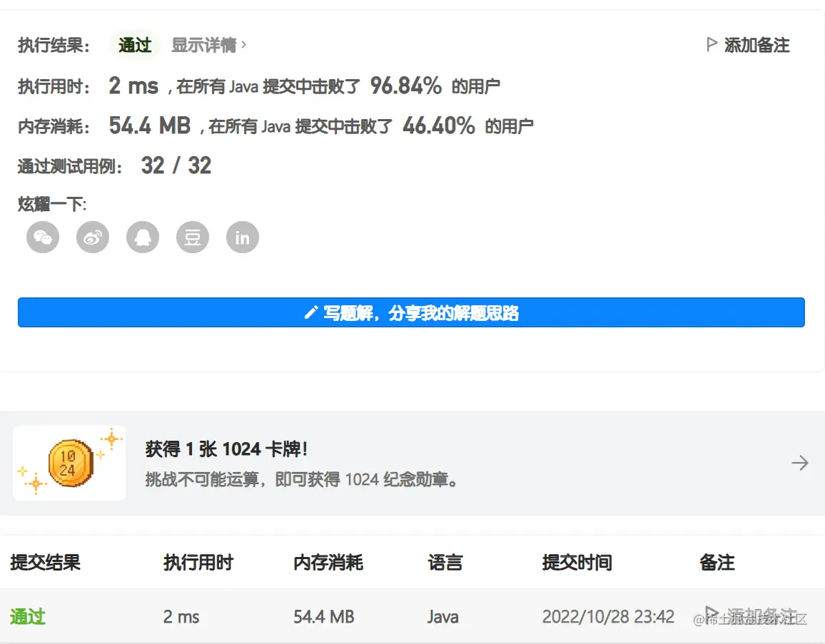Open the 1024 card arrow icon

[x=800, y=463]
